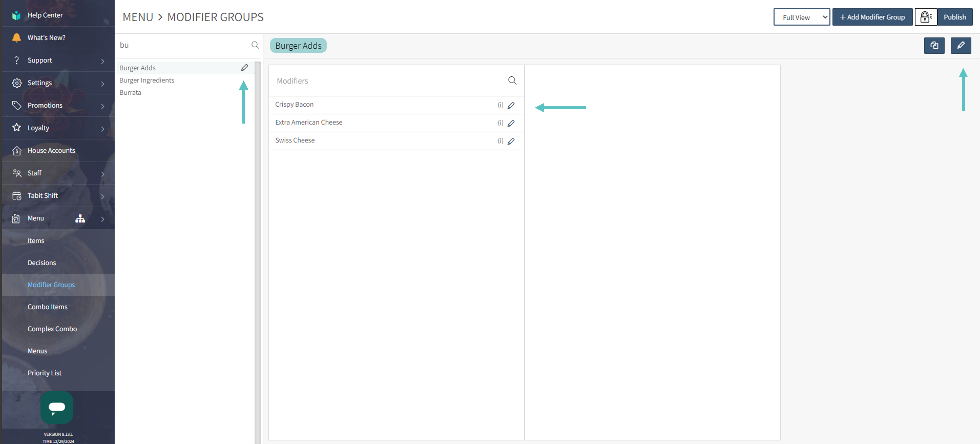Click the Modifiers search magnifier icon

pyautogui.click(x=512, y=80)
